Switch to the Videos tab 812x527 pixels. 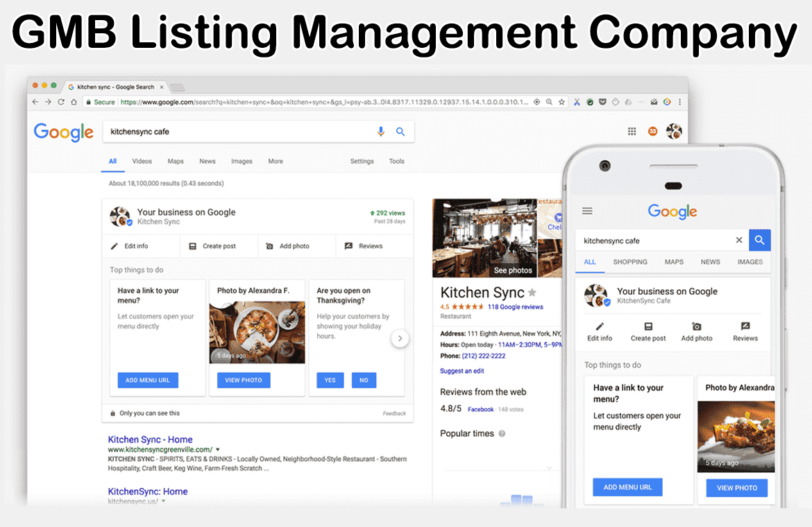point(142,162)
